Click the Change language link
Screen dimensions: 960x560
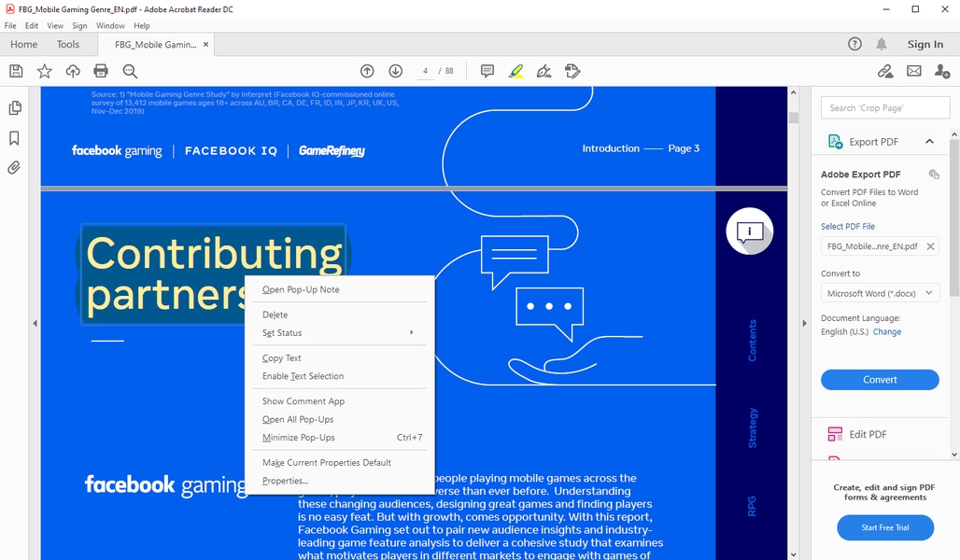(x=887, y=332)
